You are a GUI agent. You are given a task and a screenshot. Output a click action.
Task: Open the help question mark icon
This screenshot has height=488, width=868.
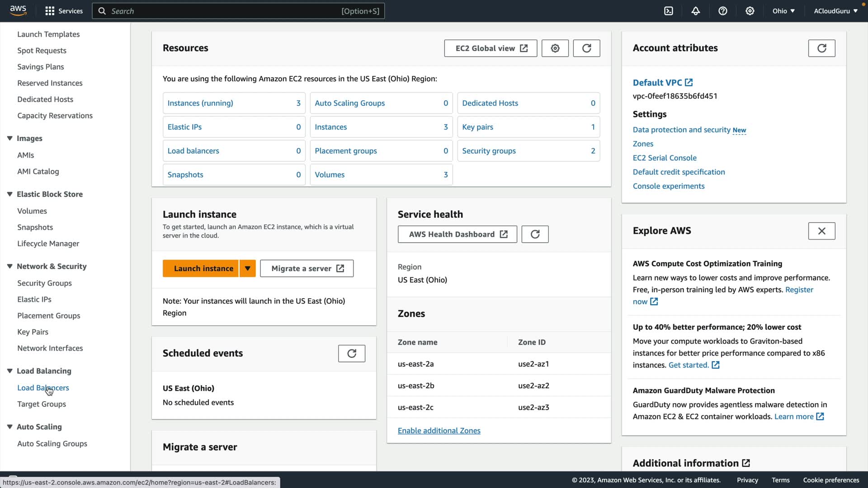723,11
